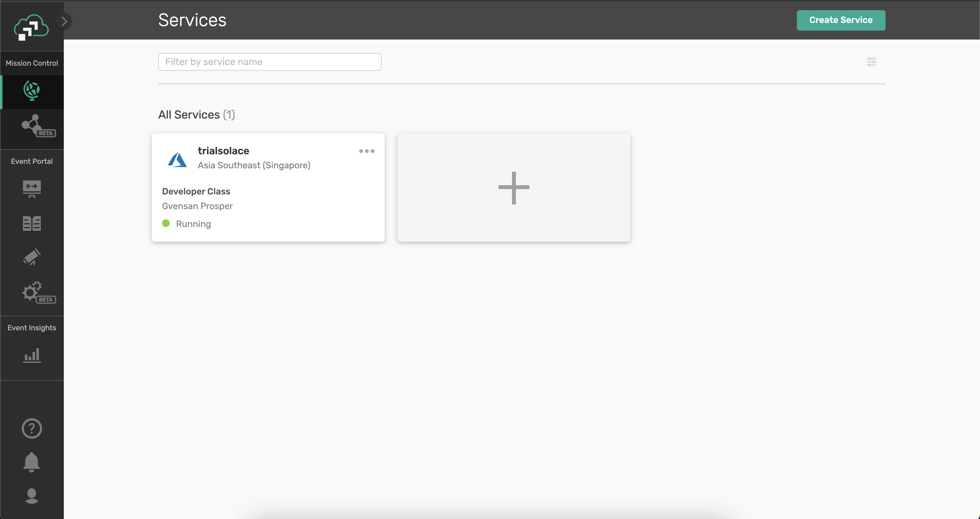Open the Help question mark icon
980x519 pixels.
(32, 428)
